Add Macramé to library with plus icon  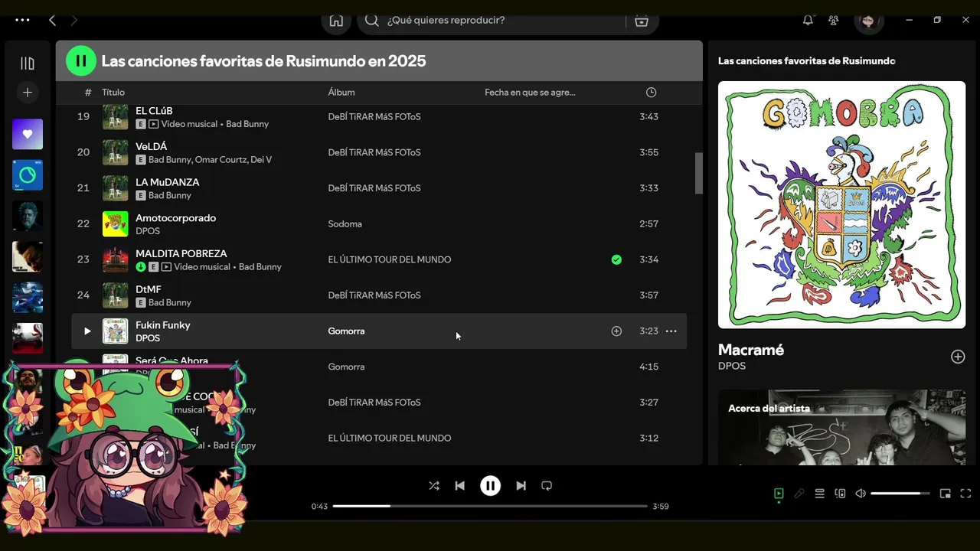pyautogui.click(x=958, y=357)
